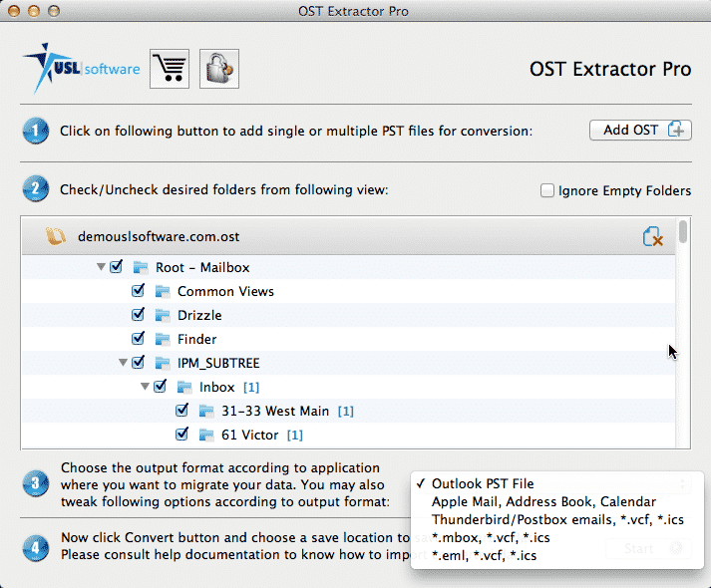Click the folder icon of IPM_SUBTREE
The image size is (711, 588).
pos(163,364)
